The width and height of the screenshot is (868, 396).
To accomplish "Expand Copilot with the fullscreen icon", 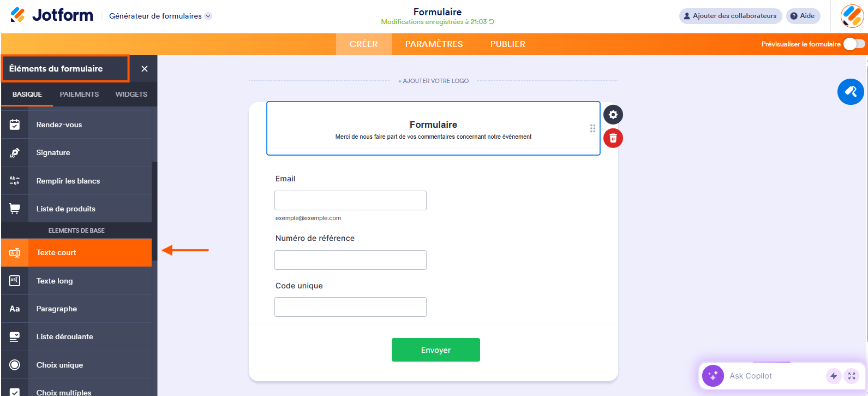I will (851, 376).
